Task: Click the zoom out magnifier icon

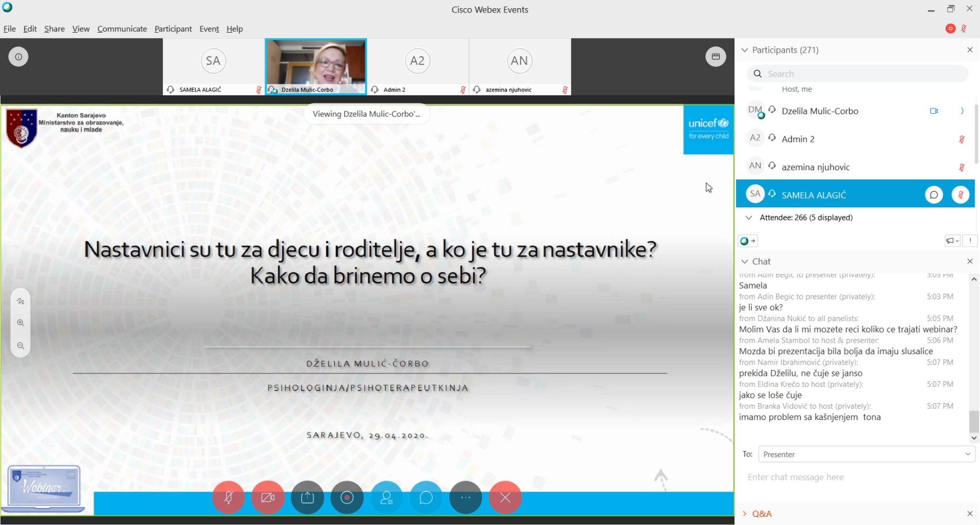Action: (x=21, y=345)
